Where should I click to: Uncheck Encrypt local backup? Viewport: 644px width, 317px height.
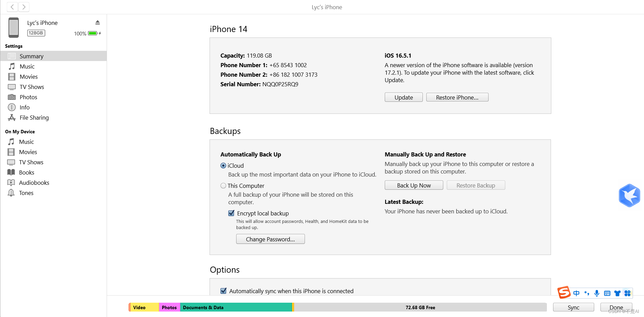point(231,213)
